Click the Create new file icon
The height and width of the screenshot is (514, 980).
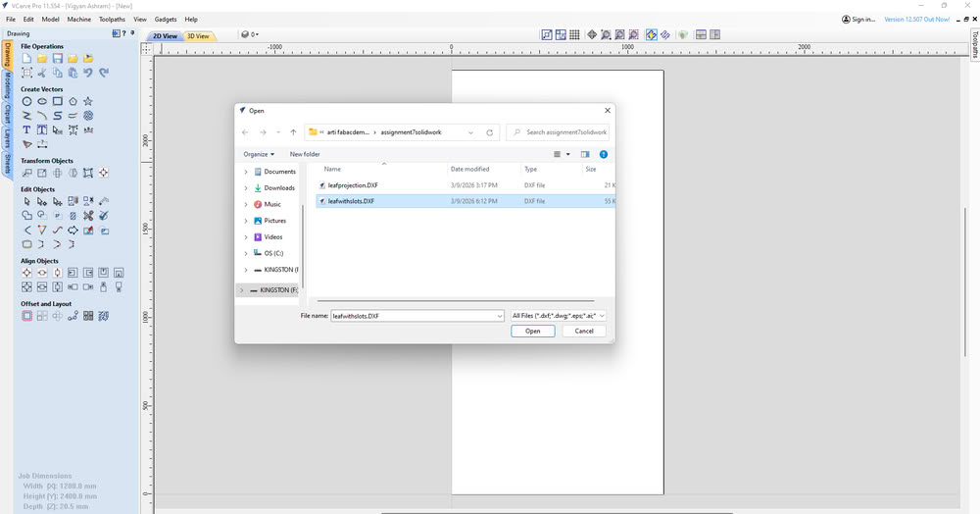tap(26, 58)
